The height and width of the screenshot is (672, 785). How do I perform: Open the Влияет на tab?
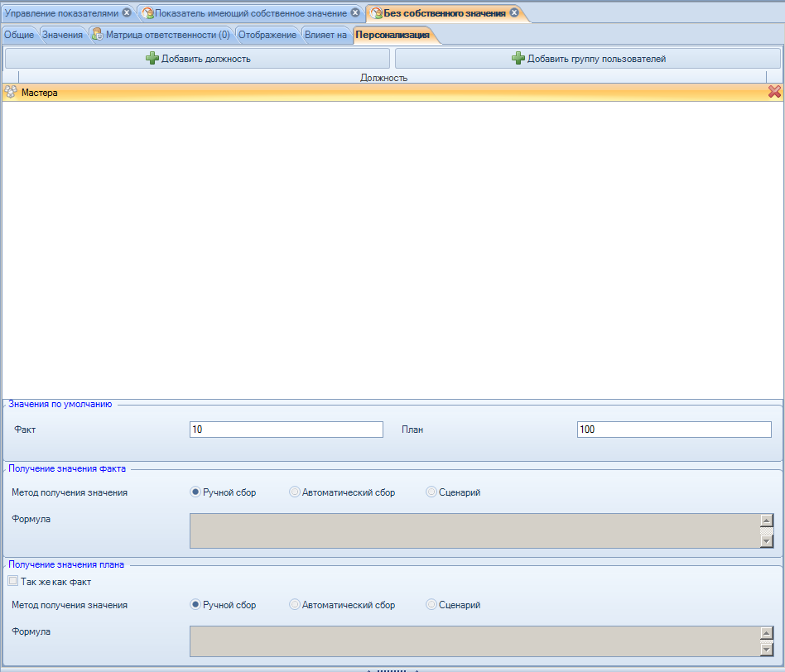[x=325, y=35]
